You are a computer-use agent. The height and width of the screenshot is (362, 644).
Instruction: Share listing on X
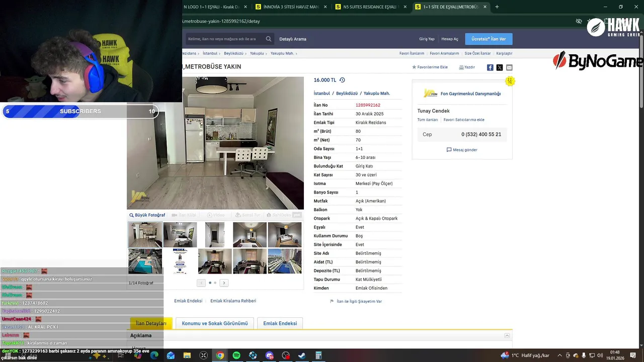tap(500, 67)
